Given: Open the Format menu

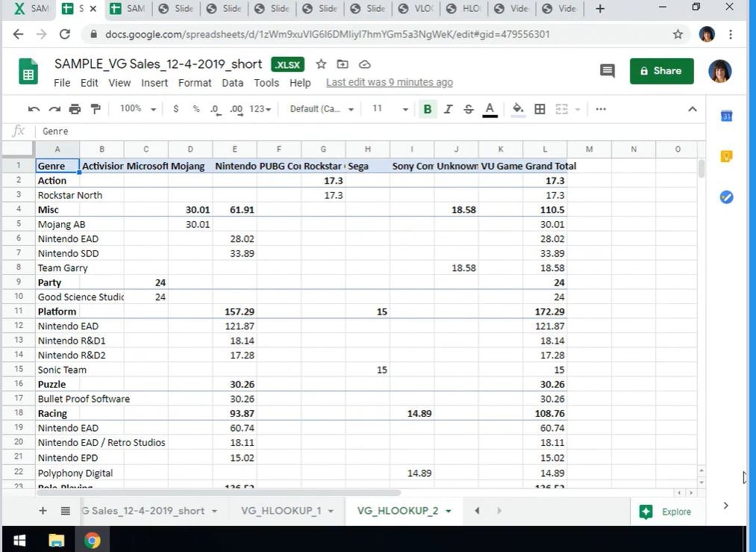Looking at the screenshot, I should (195, 83).
